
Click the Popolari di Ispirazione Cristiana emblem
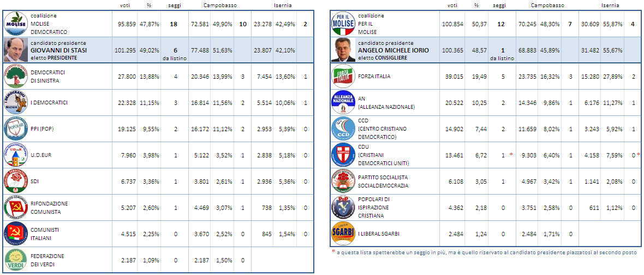pyautogui.click(x=344, y=208)
